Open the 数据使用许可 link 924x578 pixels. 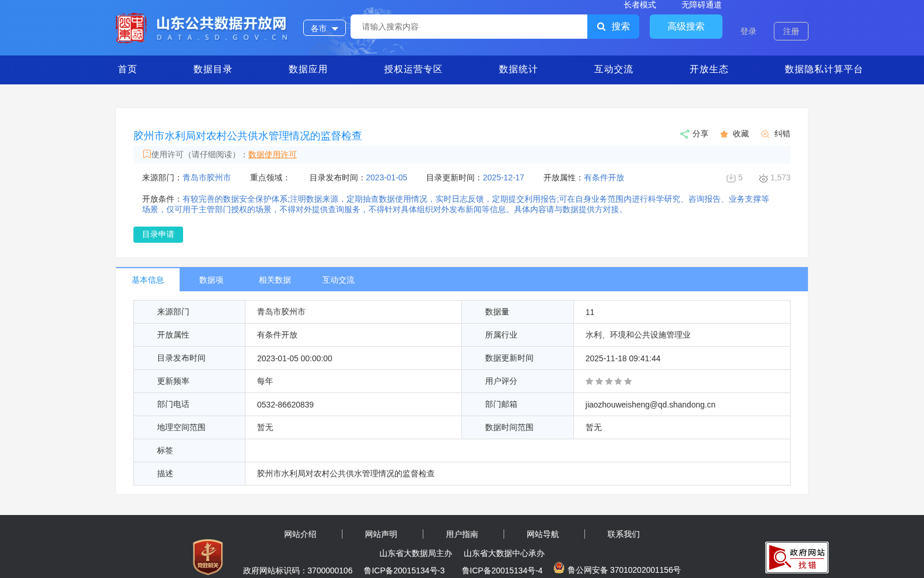(x=273, y=154)
